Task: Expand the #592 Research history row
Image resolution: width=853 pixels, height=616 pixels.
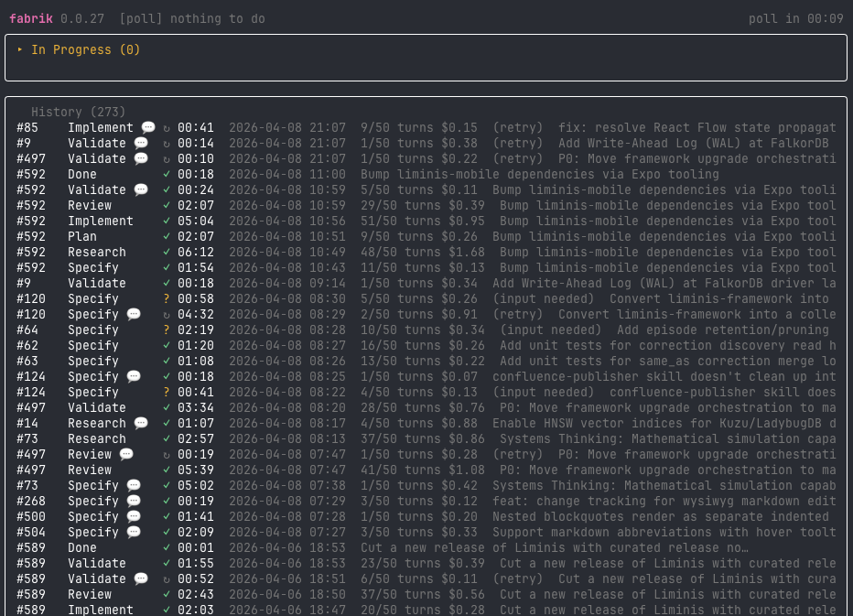Action: [x=96, y=253]
